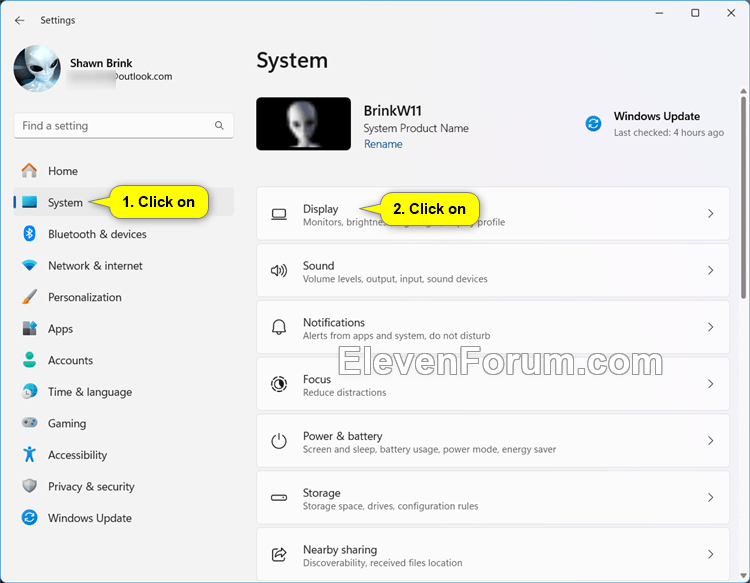
Task: Open Privacy & security settings
Action: pyautogui.click(x=91, y=486)
